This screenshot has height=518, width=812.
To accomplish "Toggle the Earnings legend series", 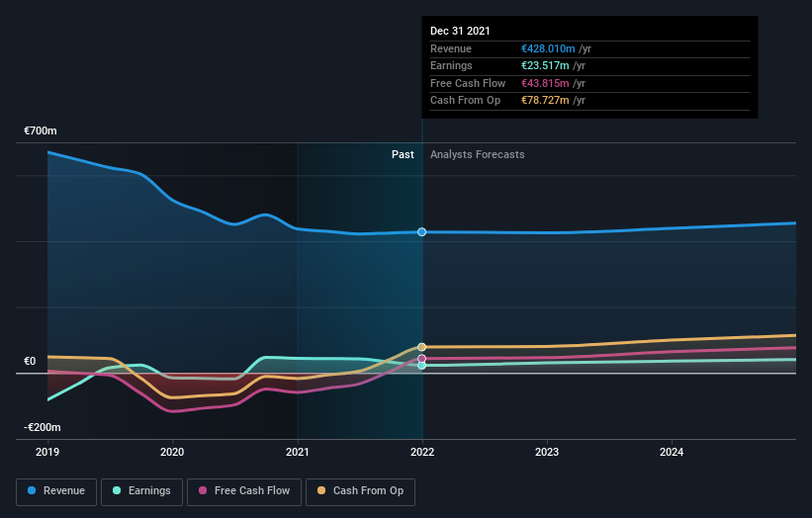I will point(141,491).
